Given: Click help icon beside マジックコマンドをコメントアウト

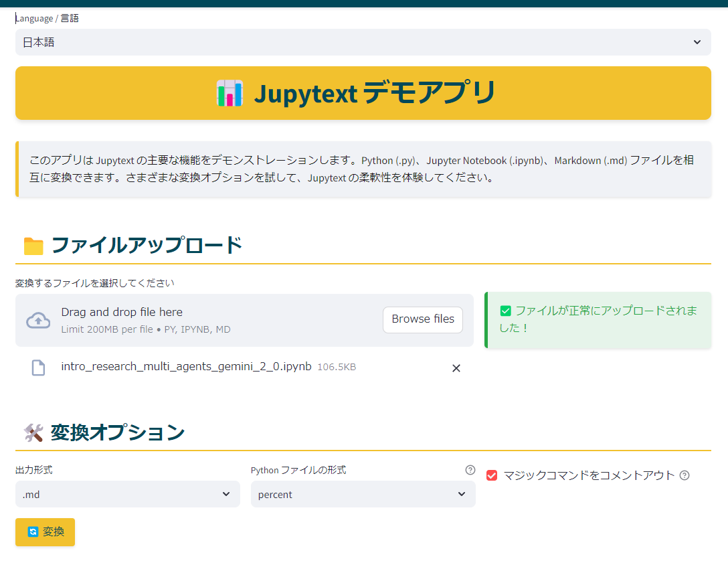Looking at the screenshot, I should (684, 475).
